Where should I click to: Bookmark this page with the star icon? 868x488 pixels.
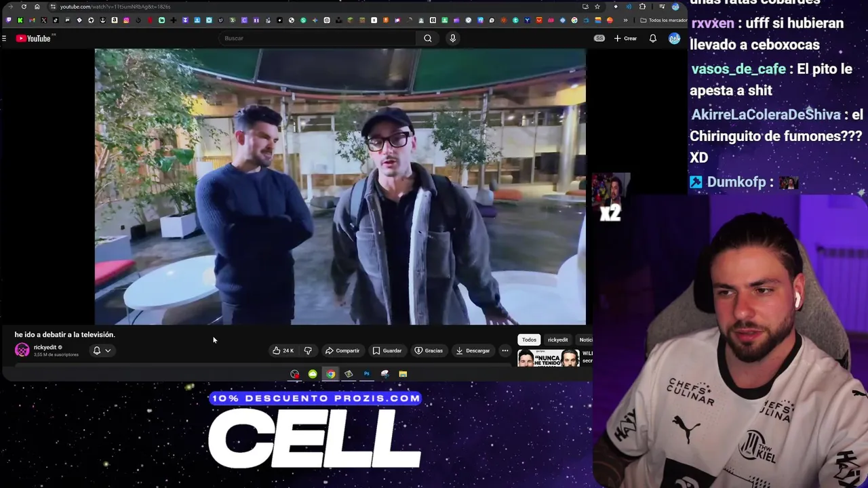[597, 7]
